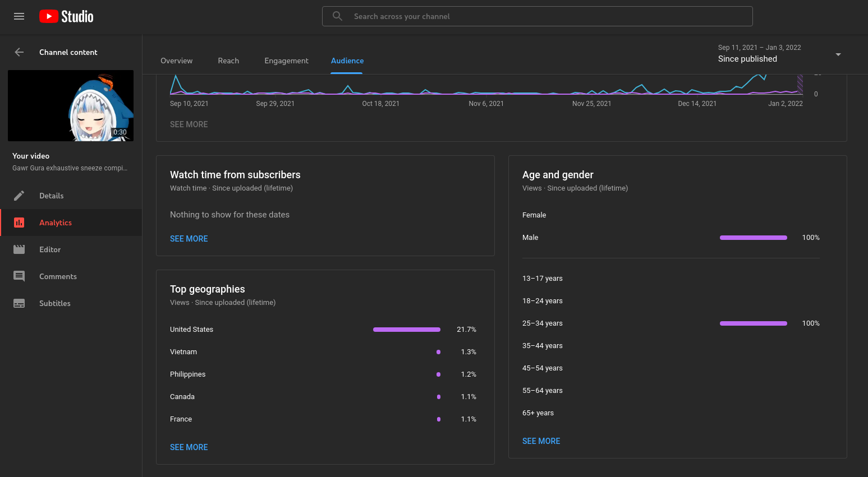868x477 pixels.
Task: Click the search magnifier icon
Action: pos(337,16)
